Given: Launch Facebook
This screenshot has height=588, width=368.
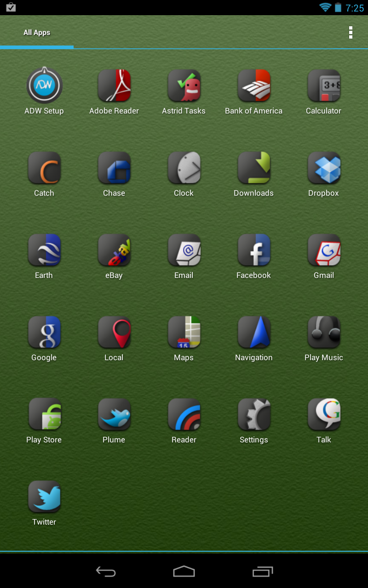Looking at the screenshot, I should (x=254, y=250).
